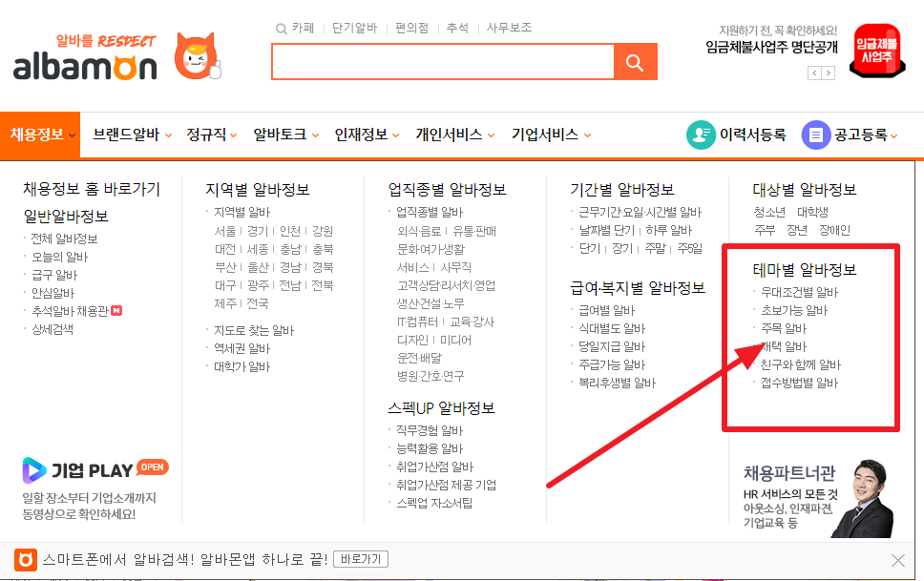
Task: Open 복리후생별 알바 link
Action: pyautogui.click(x=617, y=383)
